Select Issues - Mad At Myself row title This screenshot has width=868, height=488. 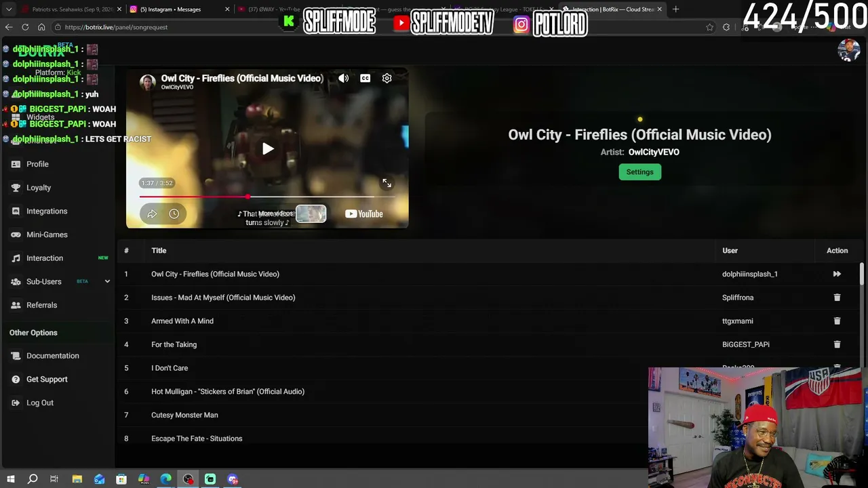223,298
